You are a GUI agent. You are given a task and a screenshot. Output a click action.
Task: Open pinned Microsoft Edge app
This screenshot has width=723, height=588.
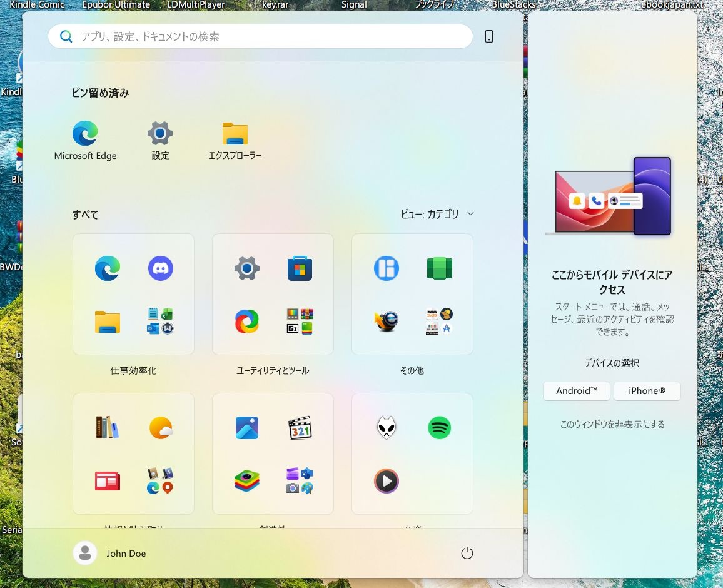tap(85, 141)
